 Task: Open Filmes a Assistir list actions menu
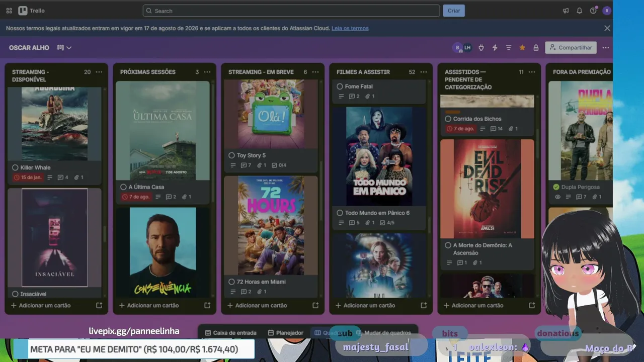coord(424,72)
